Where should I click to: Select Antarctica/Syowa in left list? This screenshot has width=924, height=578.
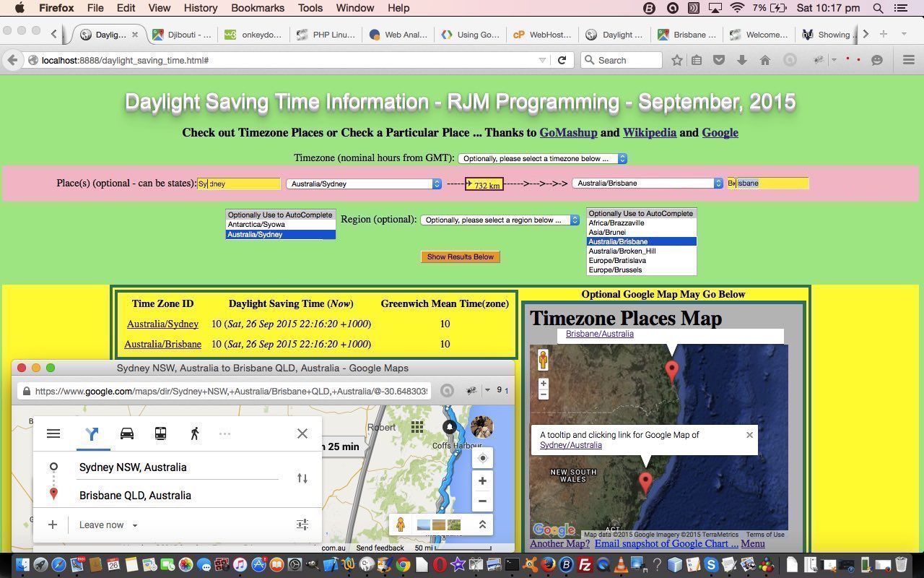[x=280, y=225]
